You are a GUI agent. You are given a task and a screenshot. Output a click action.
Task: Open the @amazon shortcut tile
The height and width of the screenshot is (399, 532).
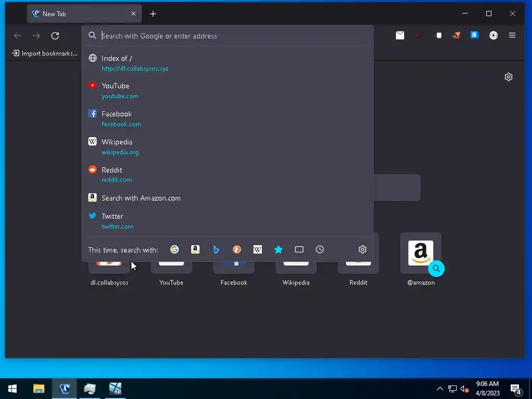point(421,260)
